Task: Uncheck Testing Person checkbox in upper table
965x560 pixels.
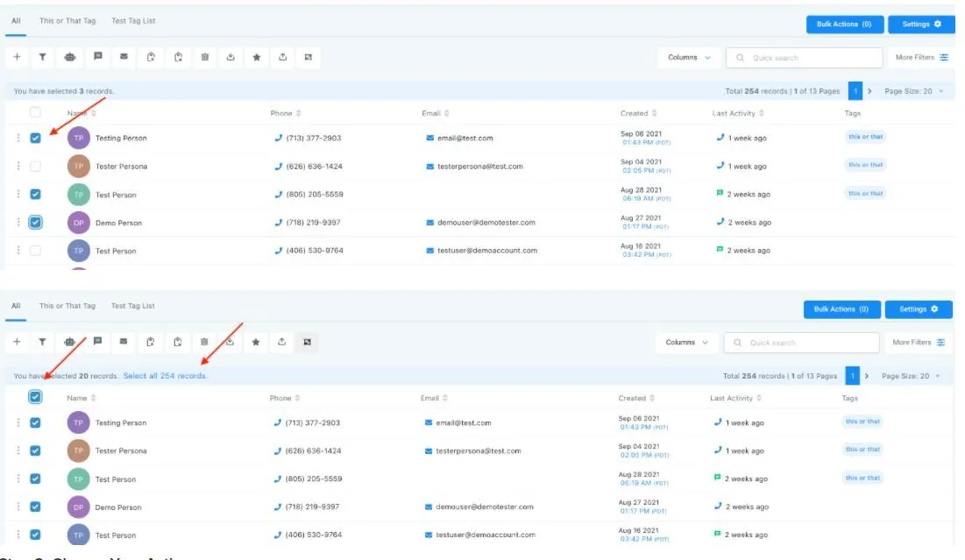Action: [36, 138]
